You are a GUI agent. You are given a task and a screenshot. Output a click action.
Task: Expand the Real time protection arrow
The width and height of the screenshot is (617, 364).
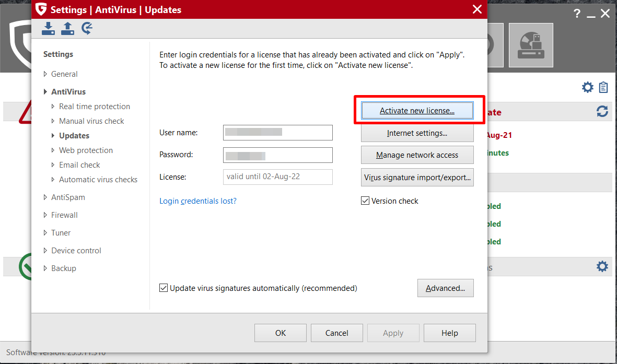[x=53, y=106]
